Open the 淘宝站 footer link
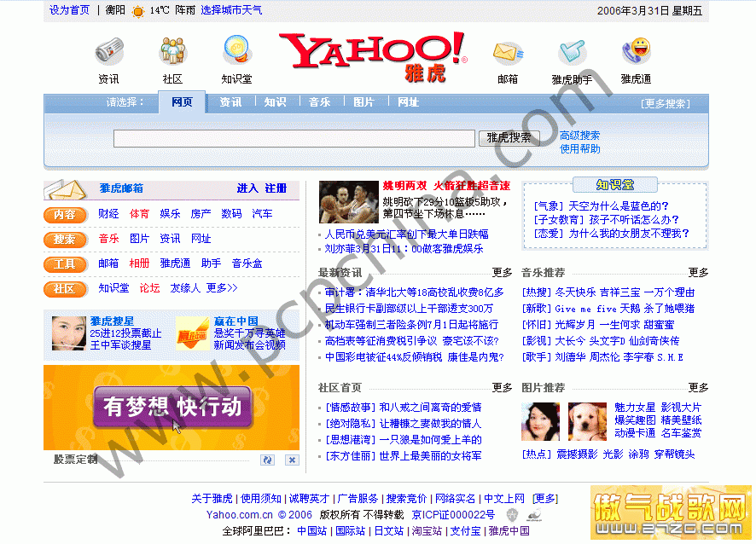This screenshot has height=544, width=756. coord(427,531)
